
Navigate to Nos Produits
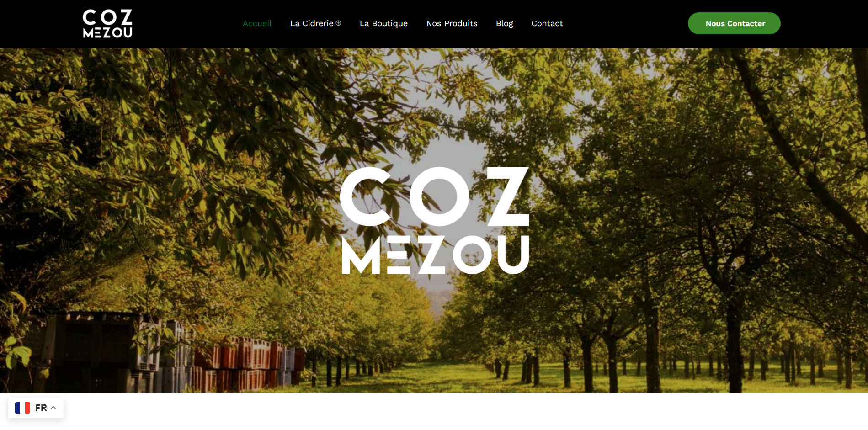tap(452, 23)
